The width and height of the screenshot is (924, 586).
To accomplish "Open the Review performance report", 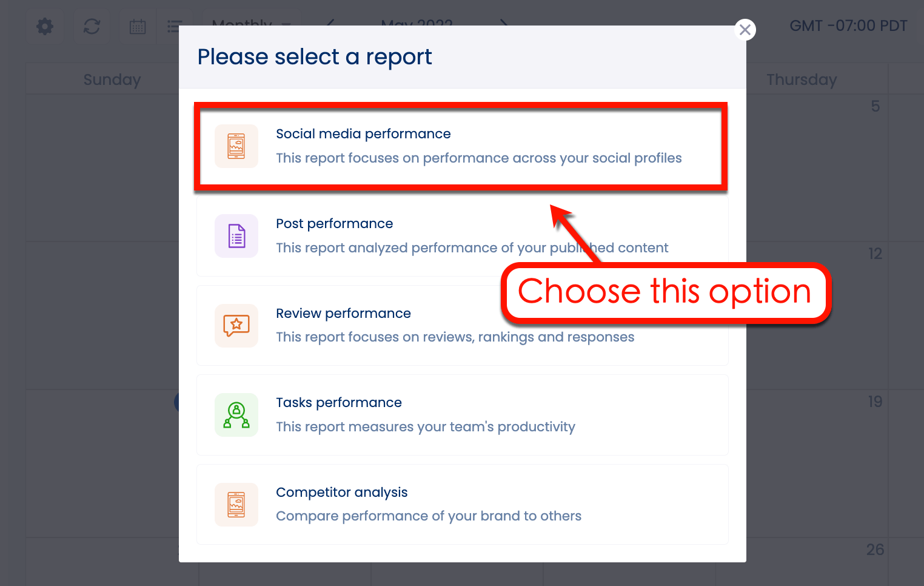I will 461,325.
